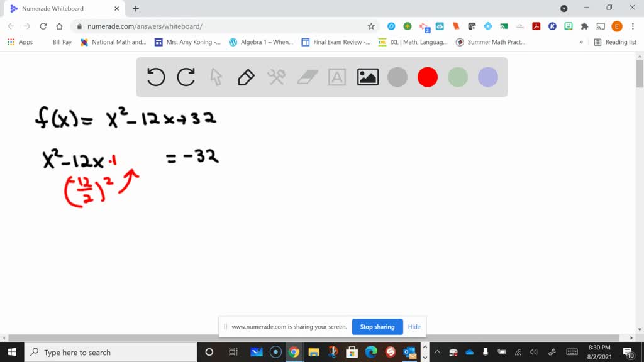Open the notification center

pyautogui.click(x=628, y=352)
